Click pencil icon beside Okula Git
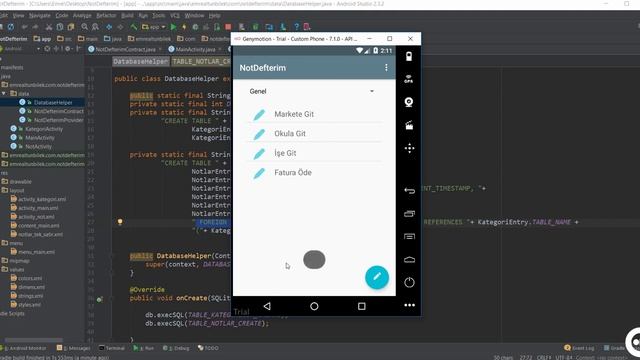Image resolution: width=640 pixels, height=360 pixels. pyautogui.click(x=259, y=134)
